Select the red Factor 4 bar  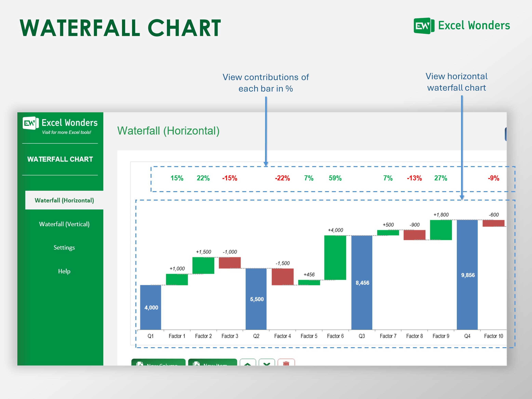tap(283, 277)
